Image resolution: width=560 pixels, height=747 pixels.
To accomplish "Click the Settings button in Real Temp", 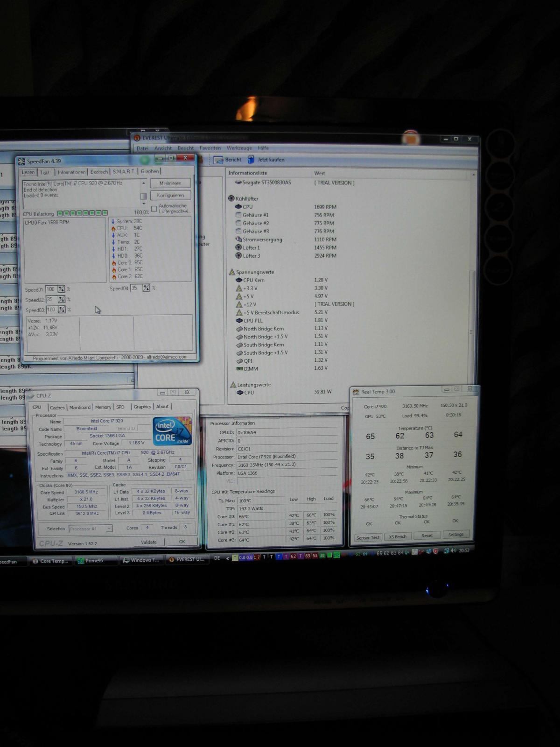I will point(456,535).
